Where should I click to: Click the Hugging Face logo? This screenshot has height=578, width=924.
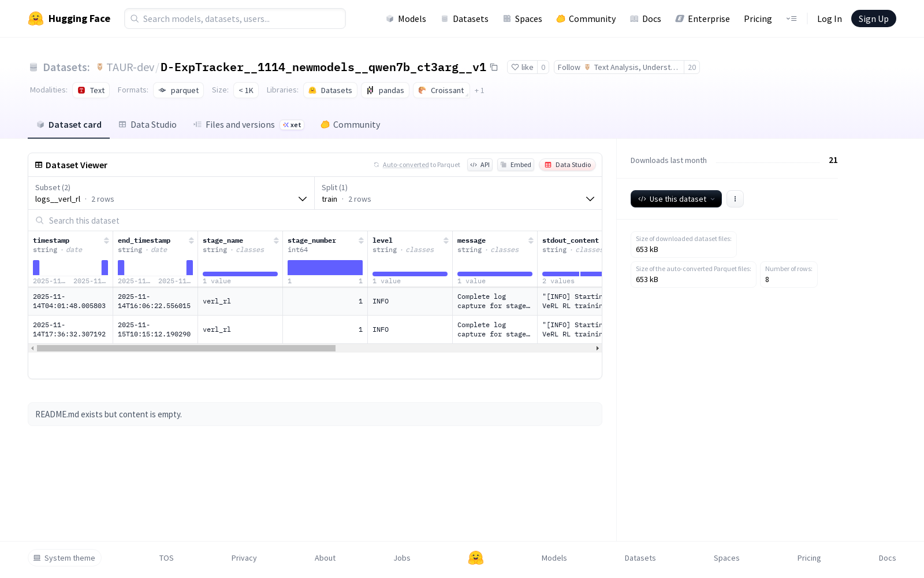69,18
